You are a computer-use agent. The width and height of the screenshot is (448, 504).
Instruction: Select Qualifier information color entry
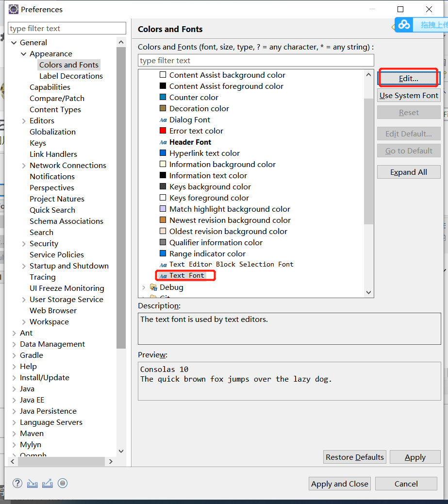pyautogui.click(x=216, y=242)
